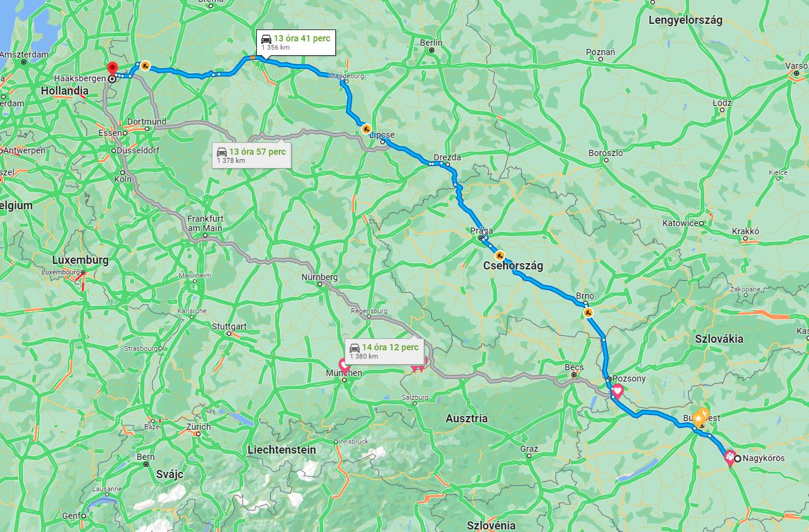Click the Nürnberg city marker
The image size is (809, 532).
320,284
